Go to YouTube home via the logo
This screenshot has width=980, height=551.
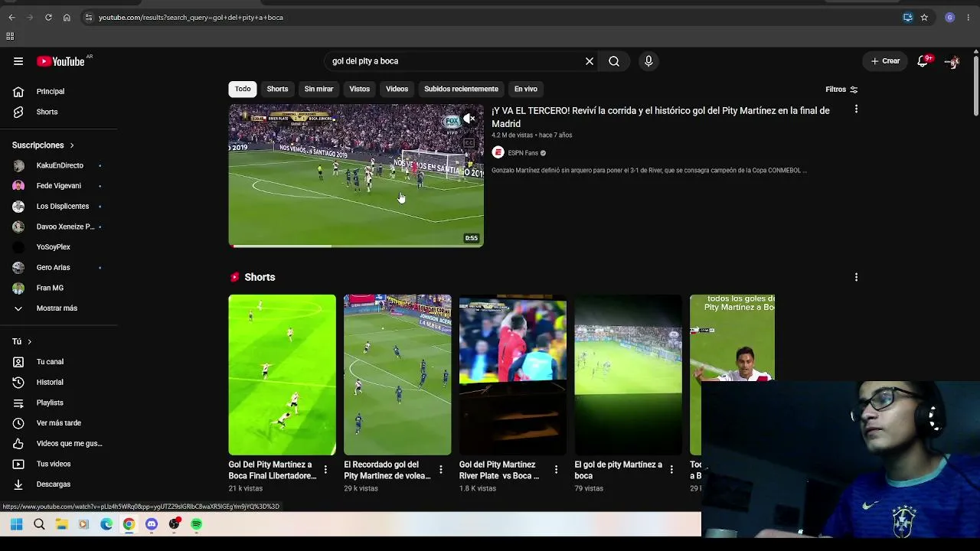pyautogui.click(x=61, y=61)
